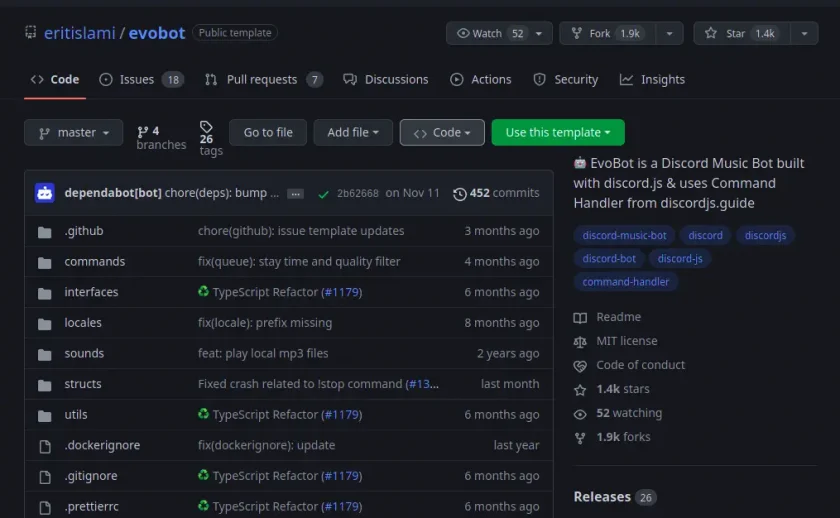Open the Insights tab
The width and height of the screenshot is (840, 518).
652,79
